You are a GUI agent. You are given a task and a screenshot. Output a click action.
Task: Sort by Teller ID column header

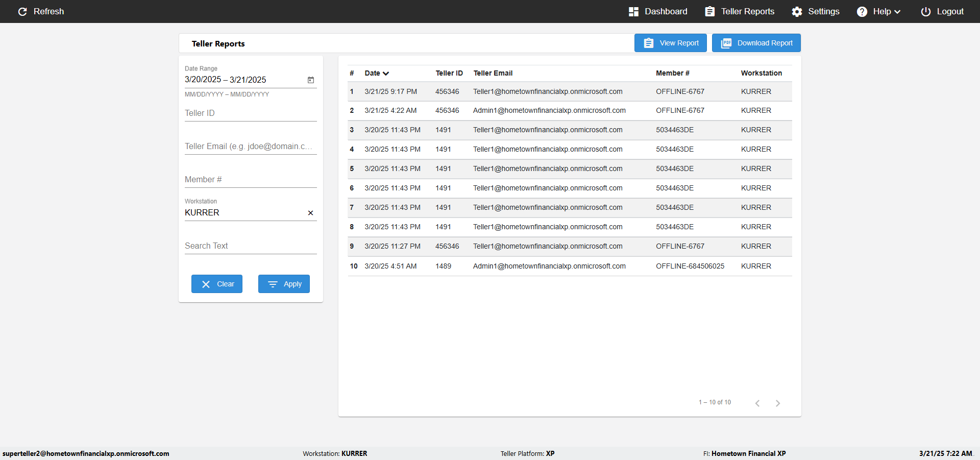[x=449, y=73]
